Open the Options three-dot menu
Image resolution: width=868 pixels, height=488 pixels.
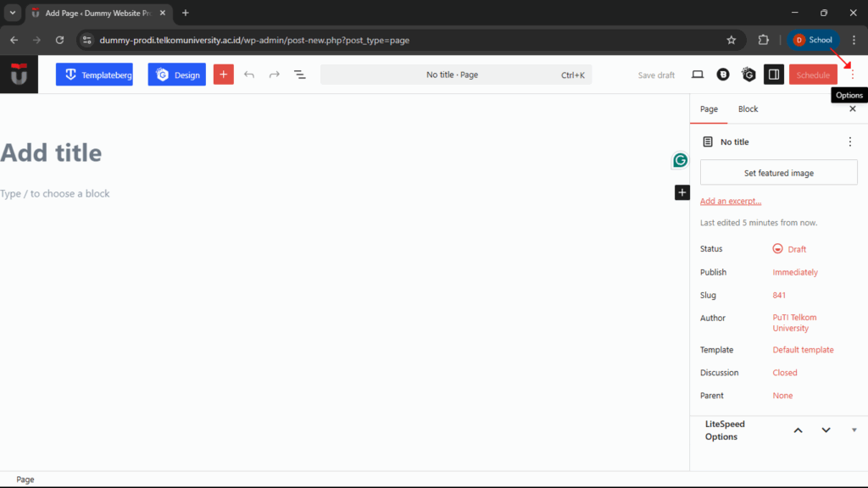(851, 75)
